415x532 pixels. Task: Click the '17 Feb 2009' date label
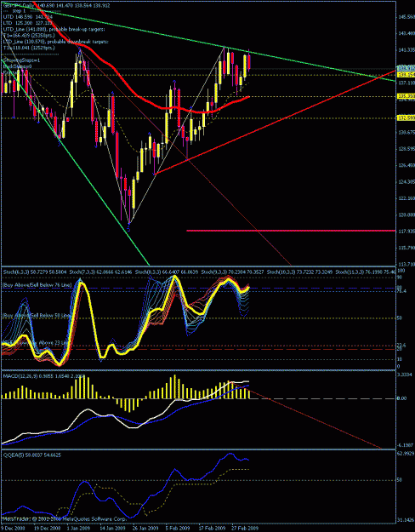tap(211, 529)
